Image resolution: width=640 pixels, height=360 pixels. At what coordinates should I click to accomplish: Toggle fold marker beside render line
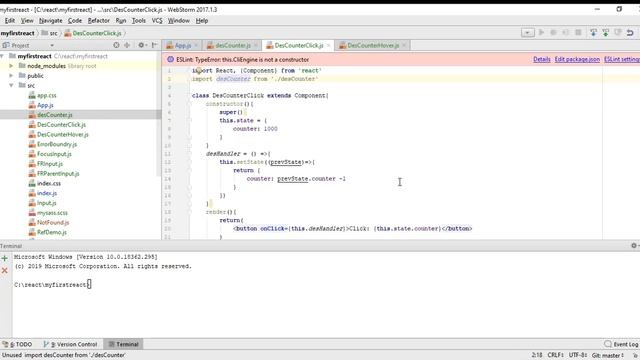coord(189,212)
